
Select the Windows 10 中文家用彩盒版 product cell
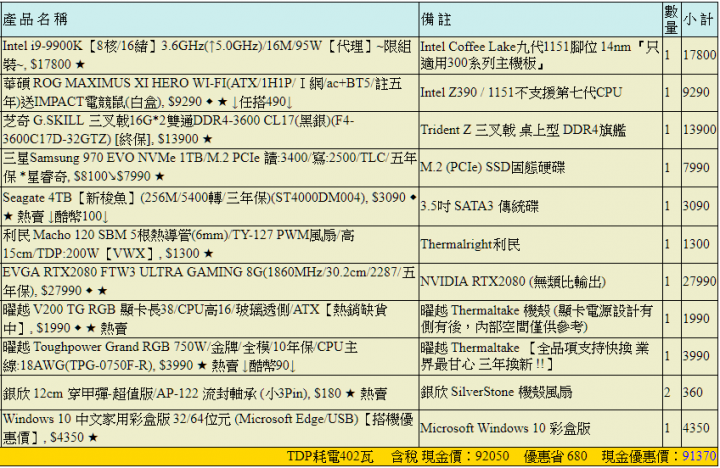click(210, 429)
